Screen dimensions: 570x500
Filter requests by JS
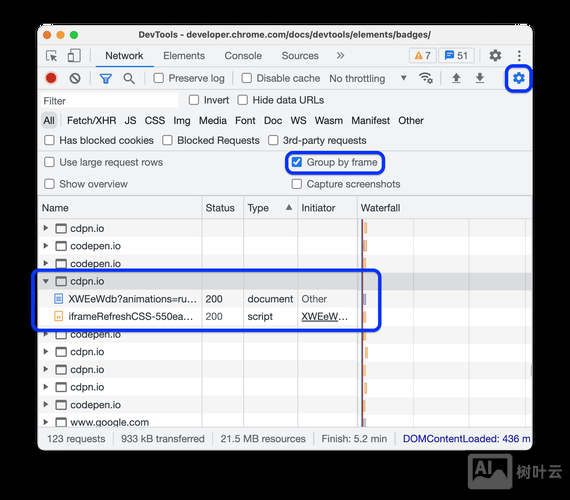131,120
